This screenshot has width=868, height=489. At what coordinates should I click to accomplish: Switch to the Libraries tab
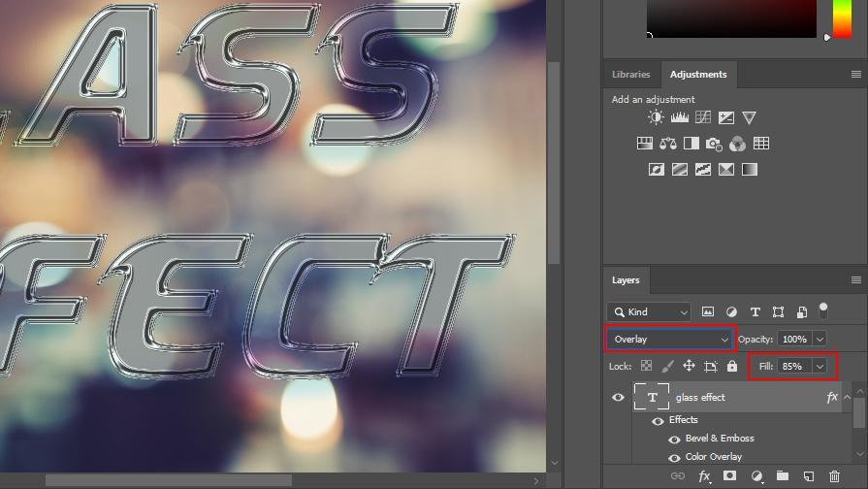point(630,74)
